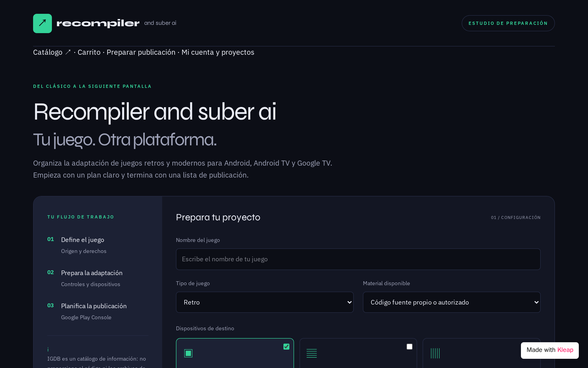Click the Made with Kleap badge
588x368 pixels.
[x=550, y=350]
